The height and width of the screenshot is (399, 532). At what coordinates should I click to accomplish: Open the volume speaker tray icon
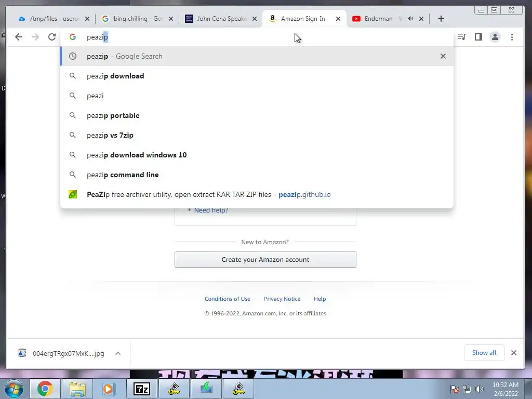click(480, 389)
